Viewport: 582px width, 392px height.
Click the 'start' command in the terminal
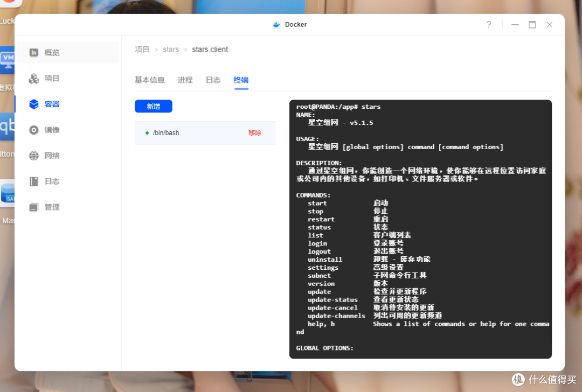click(x=317, y=203)
